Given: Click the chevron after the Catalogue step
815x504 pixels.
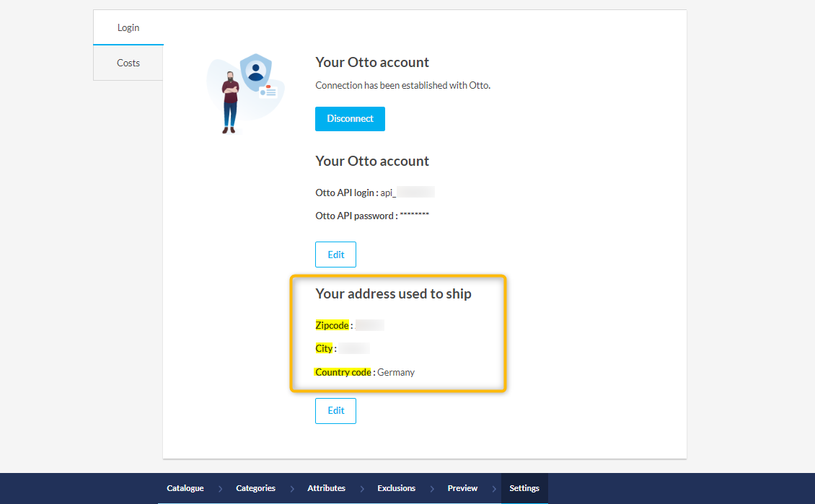Looking at the screenshot, I should [220, 489].
